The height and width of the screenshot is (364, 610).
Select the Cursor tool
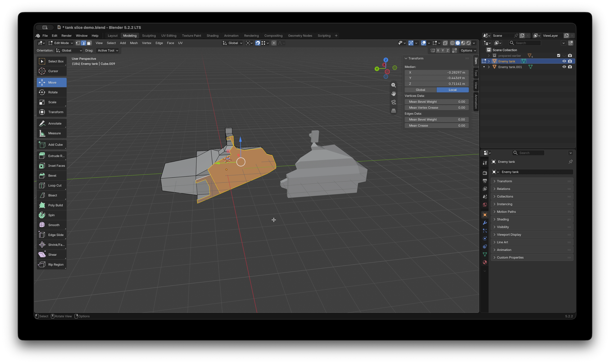click(52, 71)
